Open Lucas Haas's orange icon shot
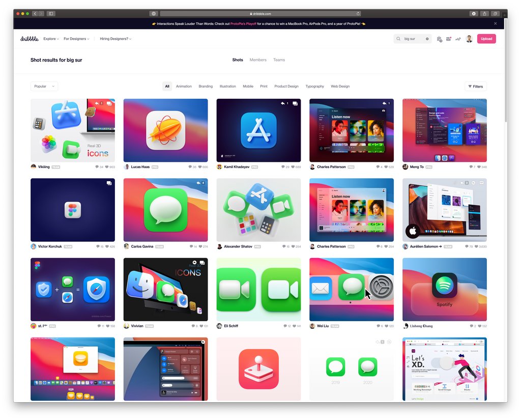 [165, 130]
